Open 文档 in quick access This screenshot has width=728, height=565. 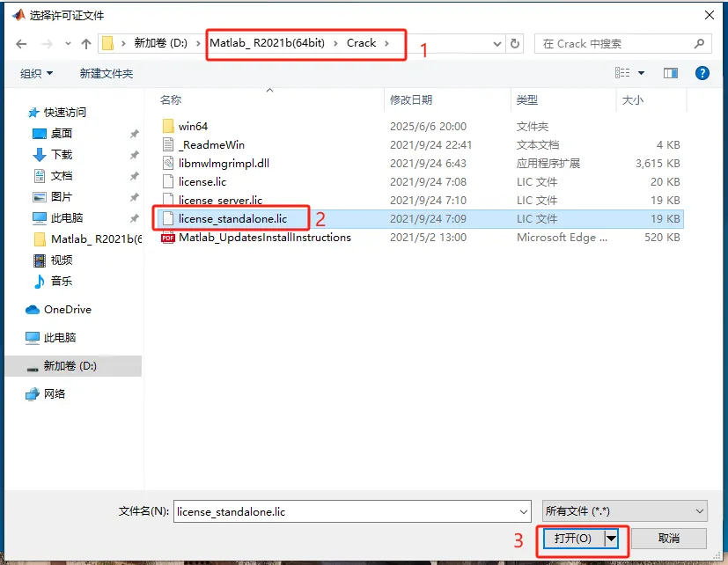[62, 176]
